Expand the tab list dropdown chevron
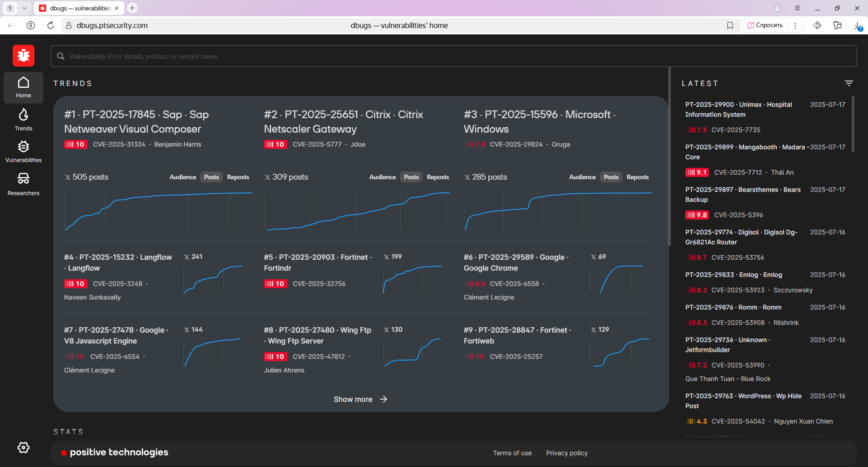Screen dimensions: 868x467 coord(25,8)
